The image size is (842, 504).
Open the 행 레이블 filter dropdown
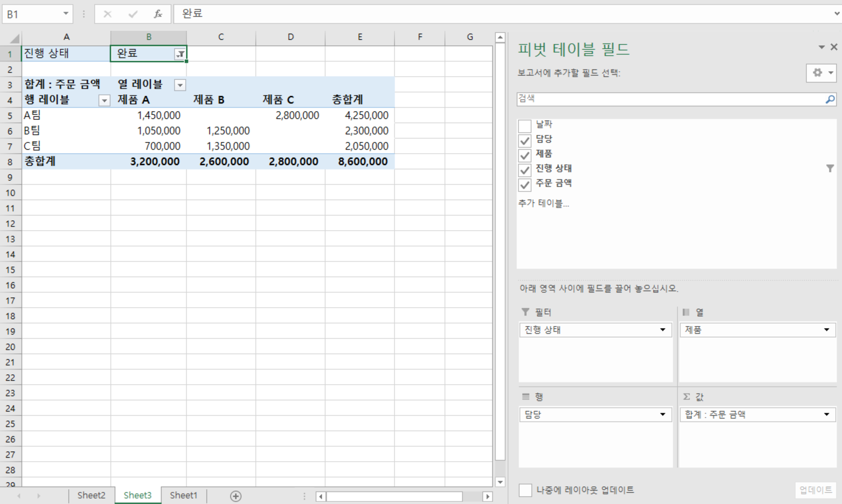click(104, 100)
